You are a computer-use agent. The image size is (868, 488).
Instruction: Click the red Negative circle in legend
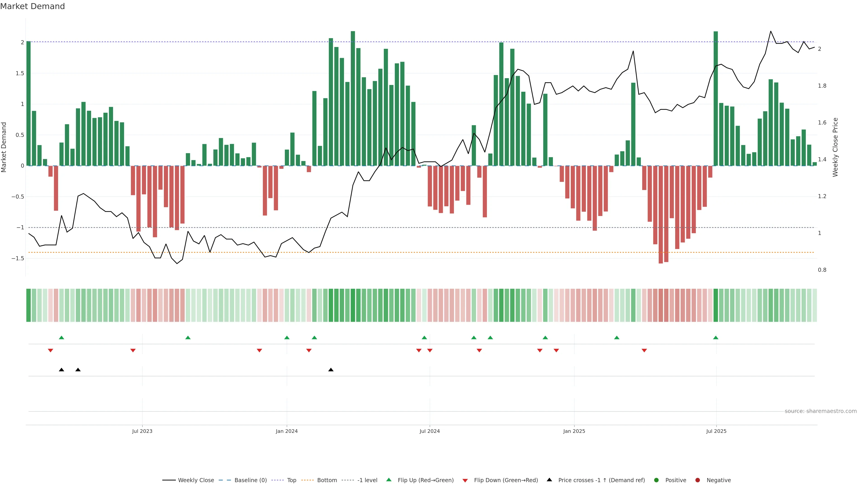pos(698,480)
